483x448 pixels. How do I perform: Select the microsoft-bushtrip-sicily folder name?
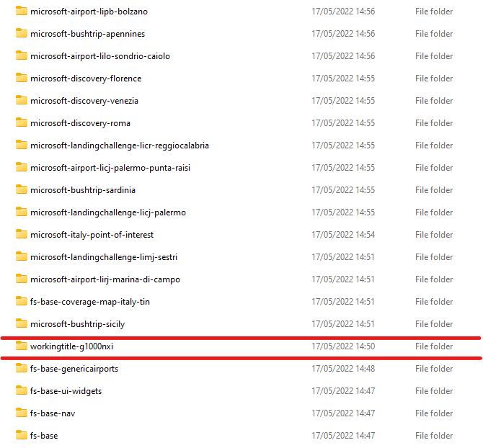(78, 324)
